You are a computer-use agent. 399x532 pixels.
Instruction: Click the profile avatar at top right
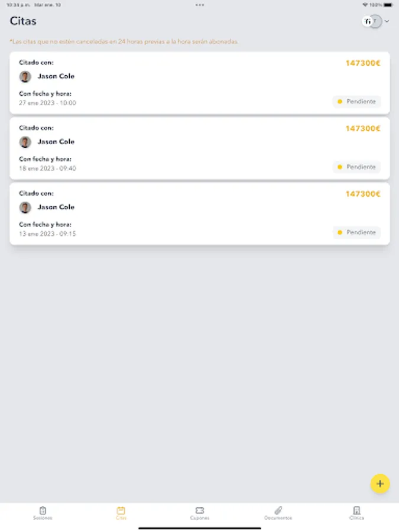[x=370, y=21]
